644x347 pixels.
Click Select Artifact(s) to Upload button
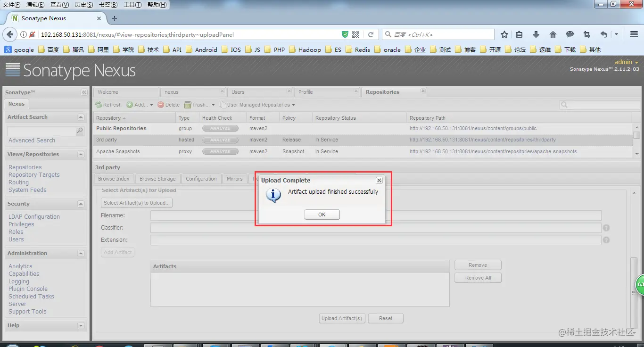click(137, 203)
